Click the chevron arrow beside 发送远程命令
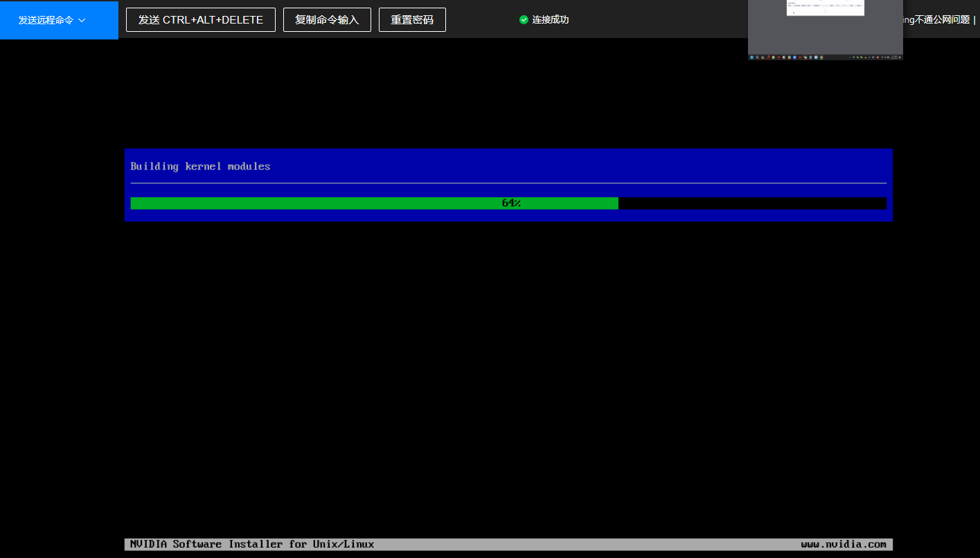 tap(82, 20)
